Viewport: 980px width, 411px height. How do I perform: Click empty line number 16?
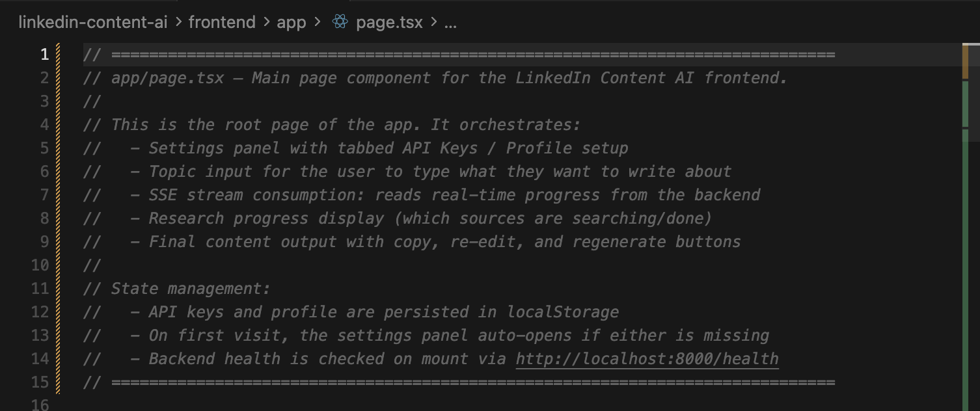point(40,404)
